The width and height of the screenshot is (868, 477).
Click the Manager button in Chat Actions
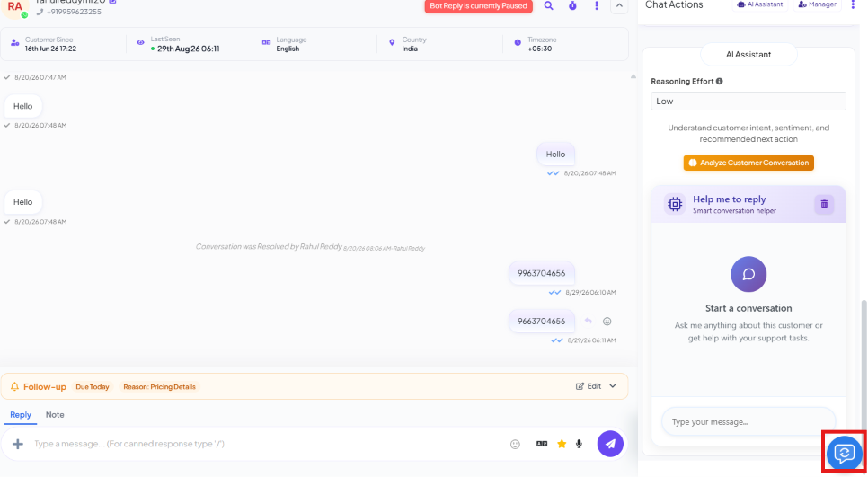(817, 4)
